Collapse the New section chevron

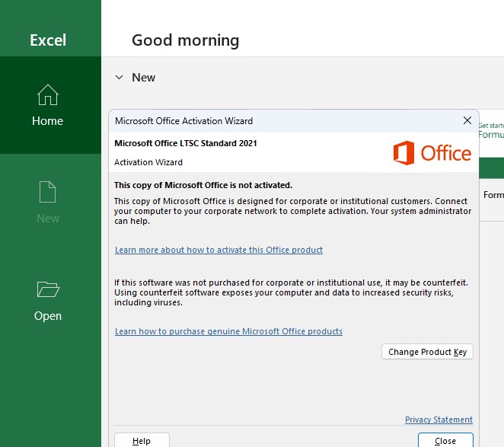119,77
